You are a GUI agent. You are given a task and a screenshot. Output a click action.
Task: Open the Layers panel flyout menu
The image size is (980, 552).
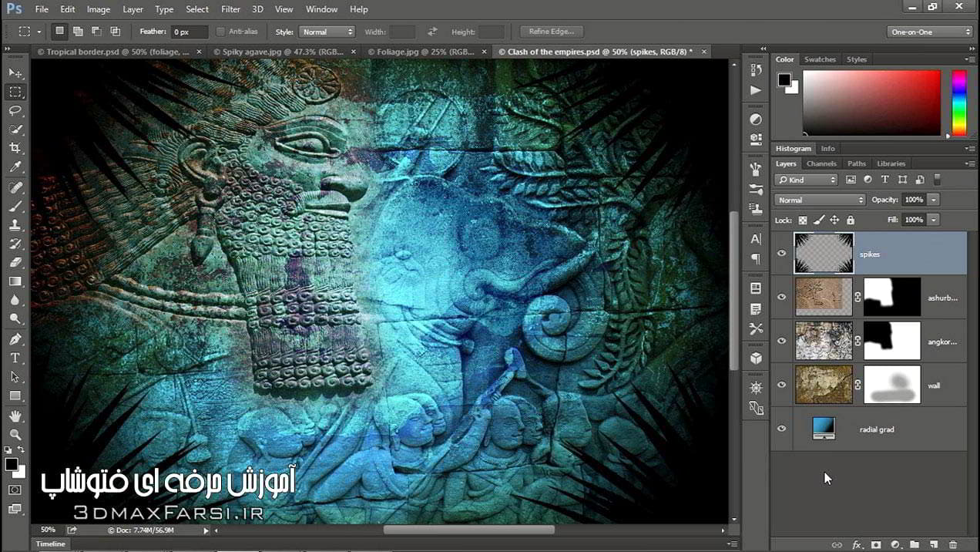[x=969, y=163]
